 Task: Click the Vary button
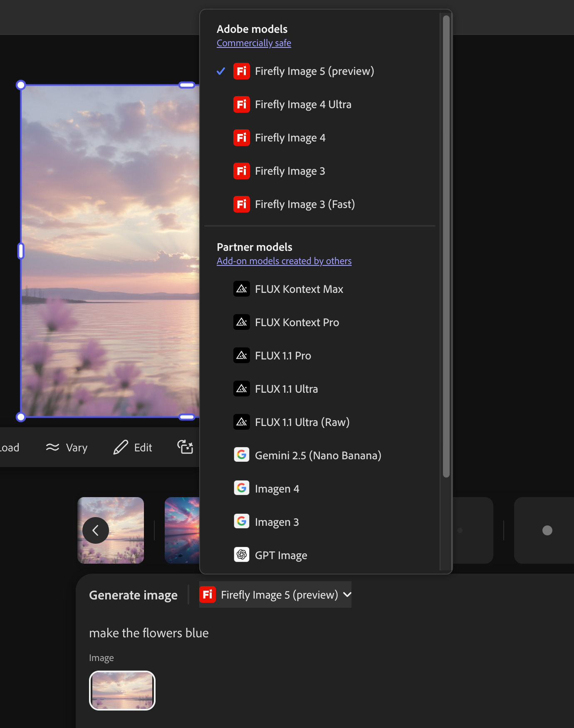67,448
